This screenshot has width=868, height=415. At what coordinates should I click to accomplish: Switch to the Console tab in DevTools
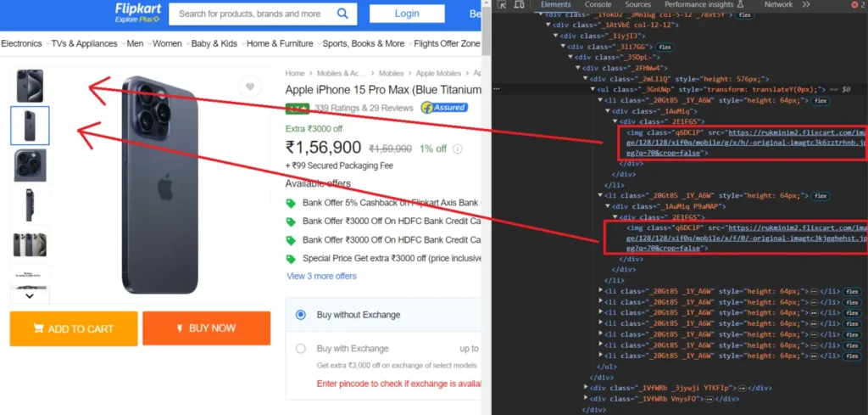pyautogui.click(x=598, y=4)
